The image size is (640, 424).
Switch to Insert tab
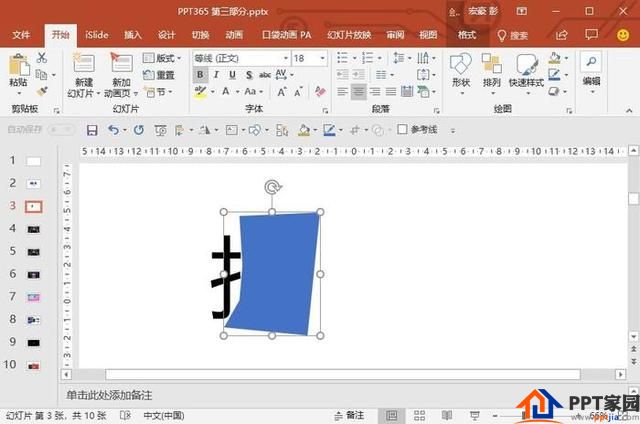(133, 35)
